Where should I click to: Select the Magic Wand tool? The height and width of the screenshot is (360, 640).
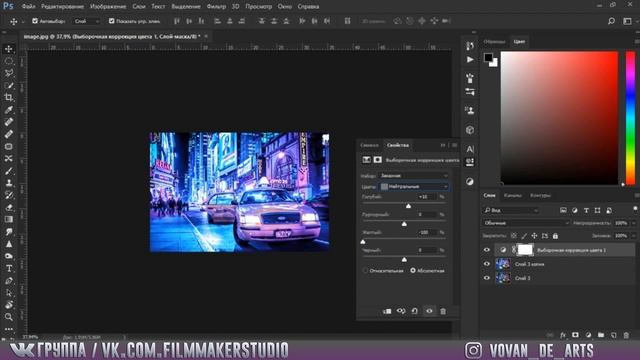9,85
